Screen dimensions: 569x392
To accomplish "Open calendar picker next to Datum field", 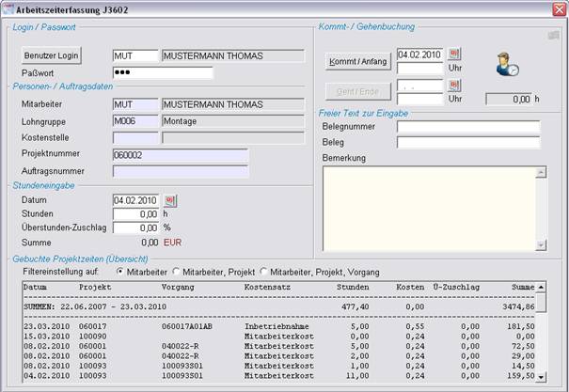I will pos(170,200).
